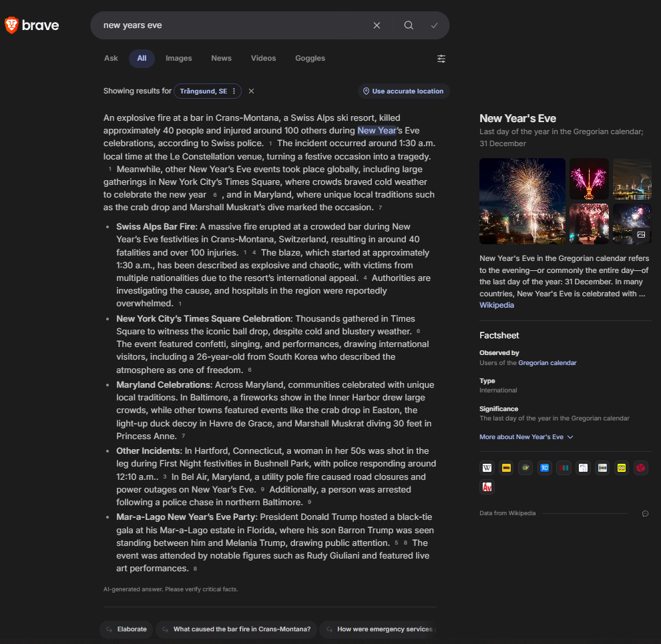Open the large fireworks thumbnail image
The image size is (661, 644).
click(x=522, y=201)
